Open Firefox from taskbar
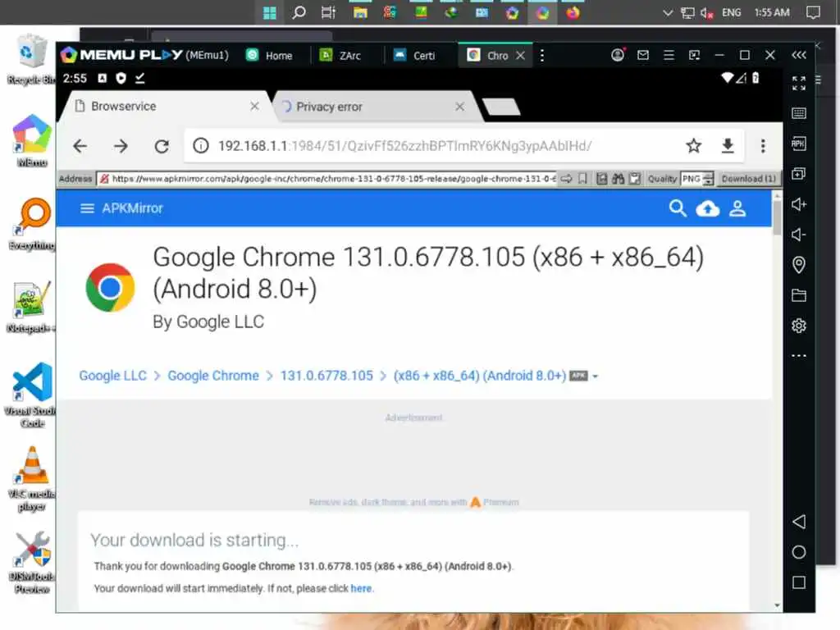Viewport: 840px width, 630px height. coord(573,12)
